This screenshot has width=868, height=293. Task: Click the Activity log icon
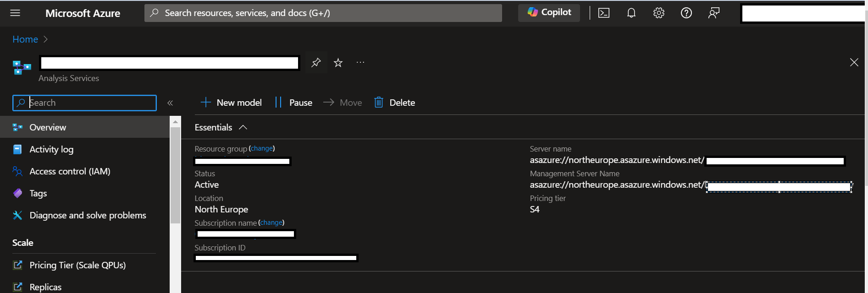(x=17, y=149)
